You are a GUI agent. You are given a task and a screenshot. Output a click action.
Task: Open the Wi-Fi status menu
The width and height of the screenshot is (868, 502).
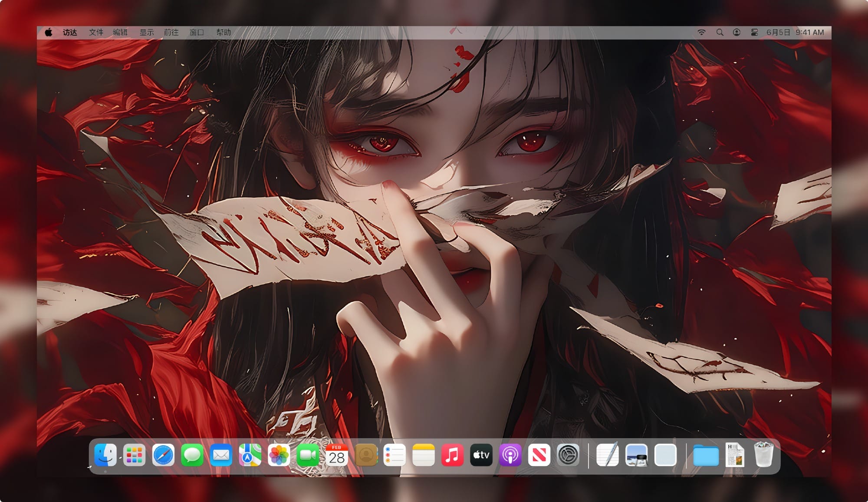(x=701, y=33)
